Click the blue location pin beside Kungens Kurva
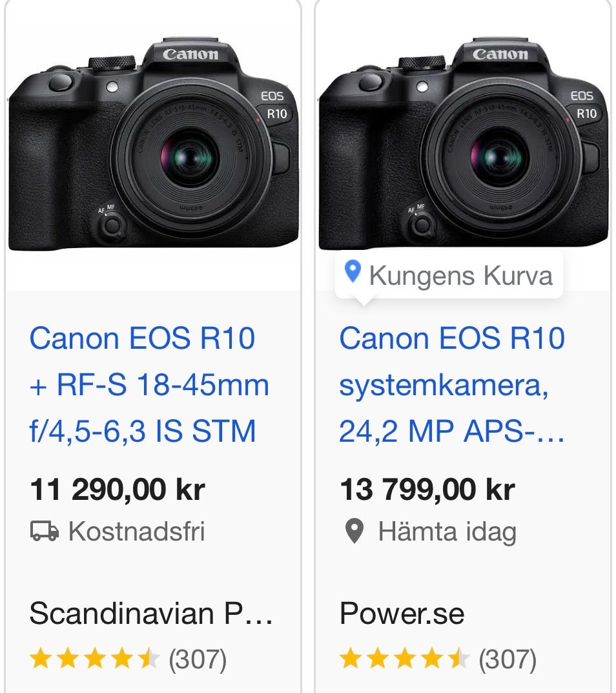The image size is (616, 693). click(x=352, y=273)
